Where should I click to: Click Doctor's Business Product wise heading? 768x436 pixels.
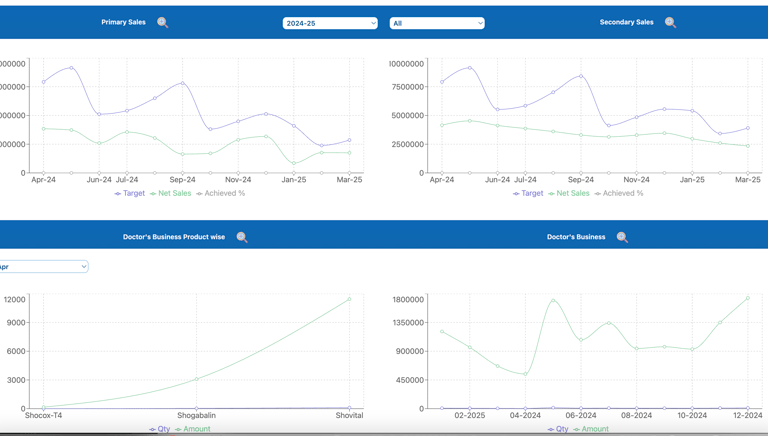(x=174, y=237)
